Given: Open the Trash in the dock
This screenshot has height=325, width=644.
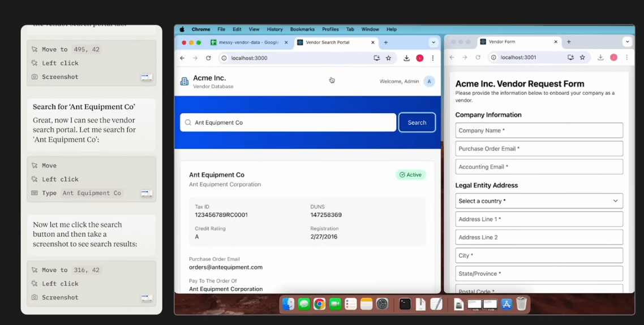Looking at the screenshot, I should point(521,304).
